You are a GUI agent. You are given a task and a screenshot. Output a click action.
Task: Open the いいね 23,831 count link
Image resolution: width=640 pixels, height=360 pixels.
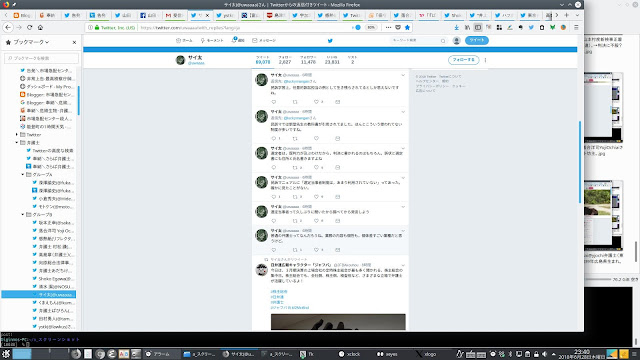(332, 60)
